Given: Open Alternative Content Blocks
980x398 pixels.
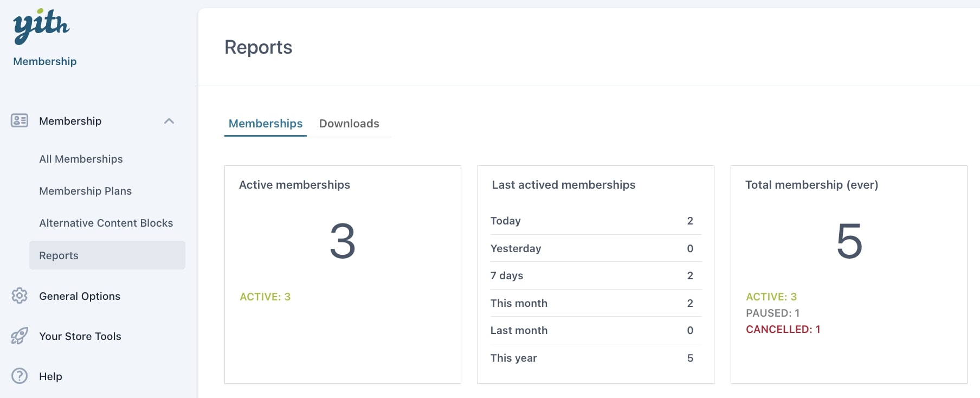Looking at the screenshot, I should pyautogui.click(x=106, y=223).
